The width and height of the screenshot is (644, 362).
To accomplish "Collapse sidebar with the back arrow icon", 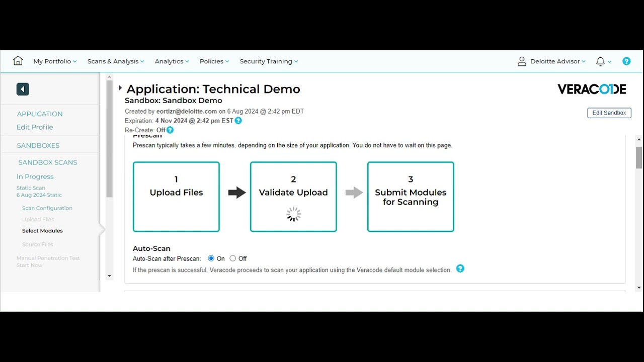I will click(x=23, y=89).
